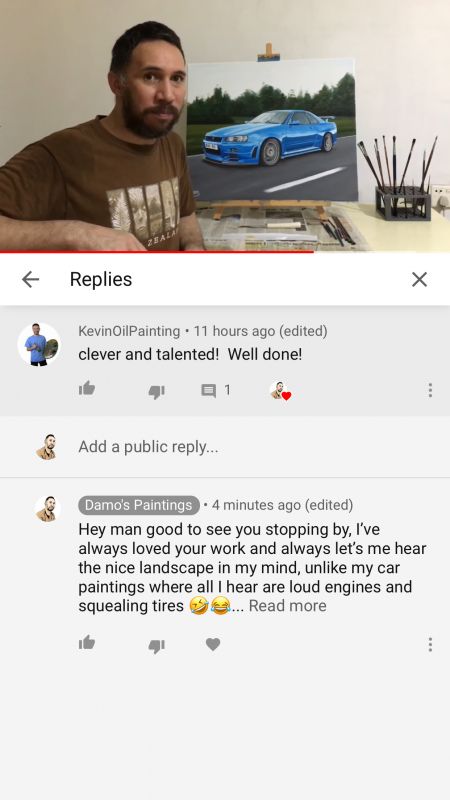Viewport: 450px width, 800px height.
Task: Tap your avatar beside reply field
Action: pos(47,447)
